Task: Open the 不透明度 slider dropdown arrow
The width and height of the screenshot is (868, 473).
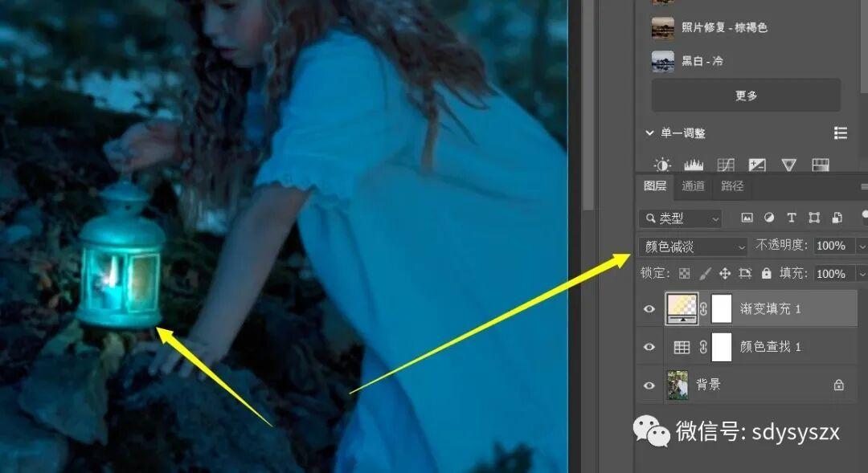Action: click(862, 246)
